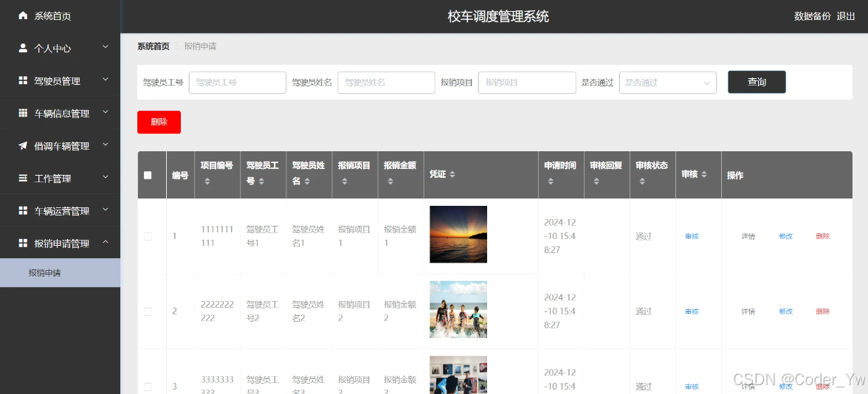Viewport: 868px width, 394px height.
Task: Expand the 驾驶员管理 menu chevron
Action: tap(106, 80)
